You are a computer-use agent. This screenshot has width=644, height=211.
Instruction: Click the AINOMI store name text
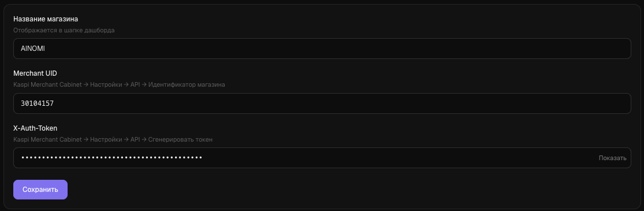33,49
